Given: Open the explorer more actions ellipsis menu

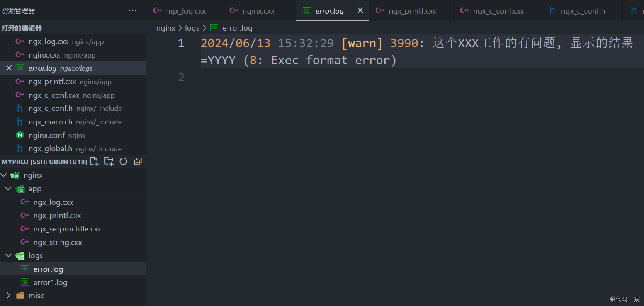Looking at the screenshot, I should [x=133, y=10].
